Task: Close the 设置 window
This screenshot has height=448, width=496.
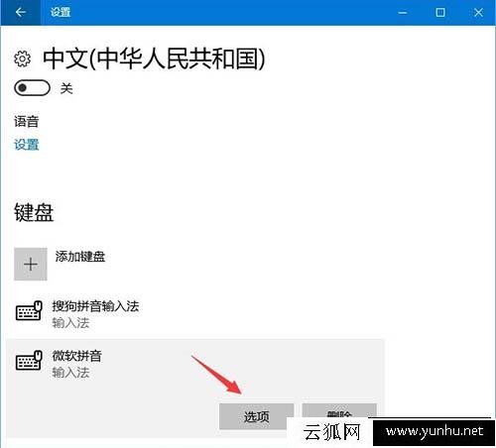Action: point(478,13)
